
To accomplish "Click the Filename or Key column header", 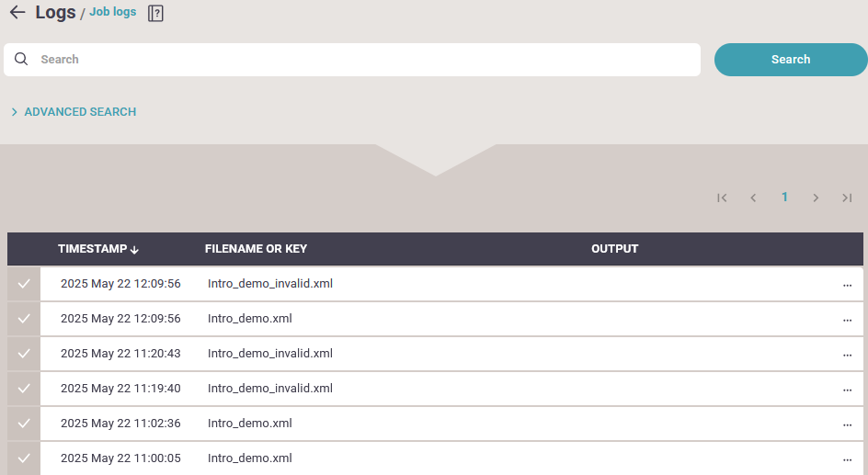I will coord(256,249).
